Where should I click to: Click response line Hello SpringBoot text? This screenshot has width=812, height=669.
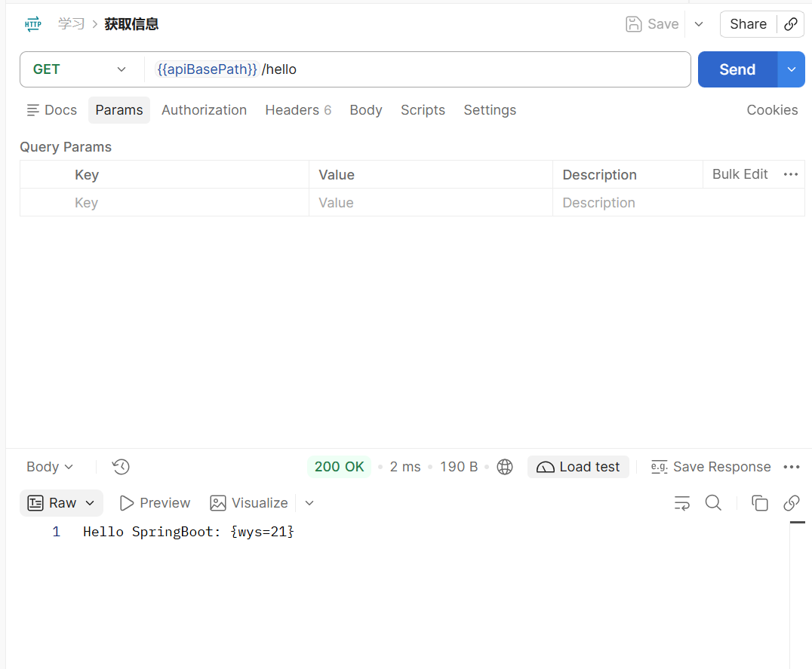(189, 532)
